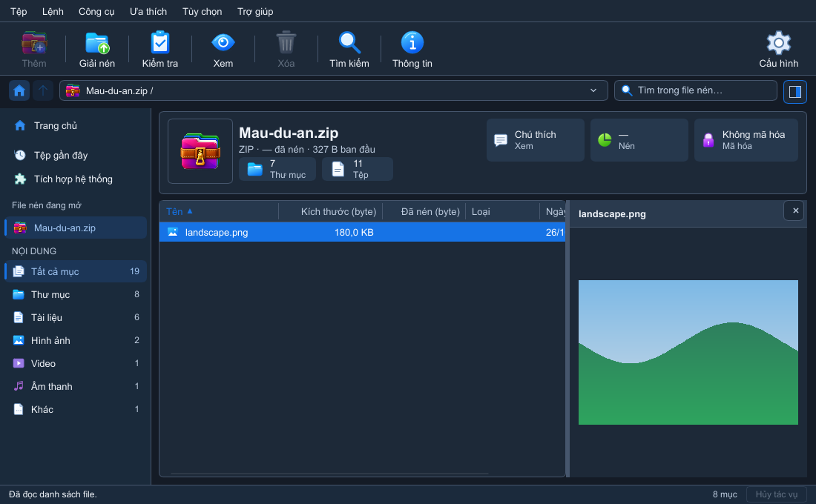Open the Tùy chọn menu
The height and width of the screenshot is (504, 816).
pos(202,11)
